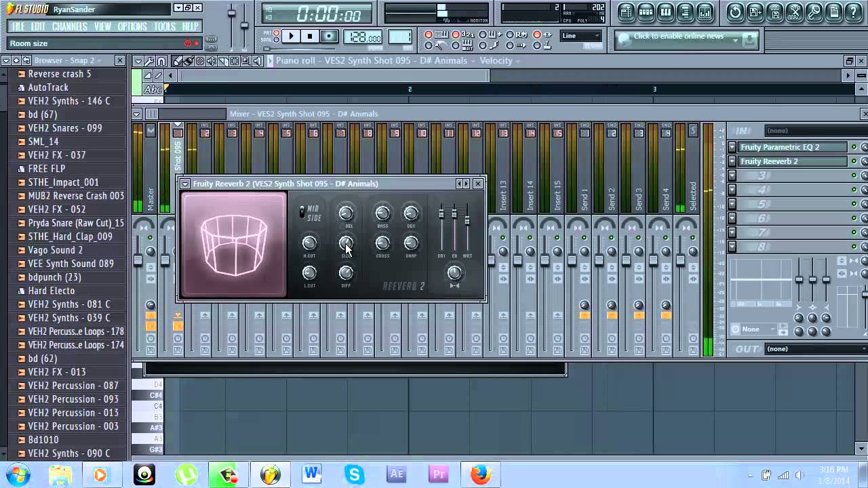
Task: Open effect slot 7 dropdown arrow
Action: coord(732,232)
